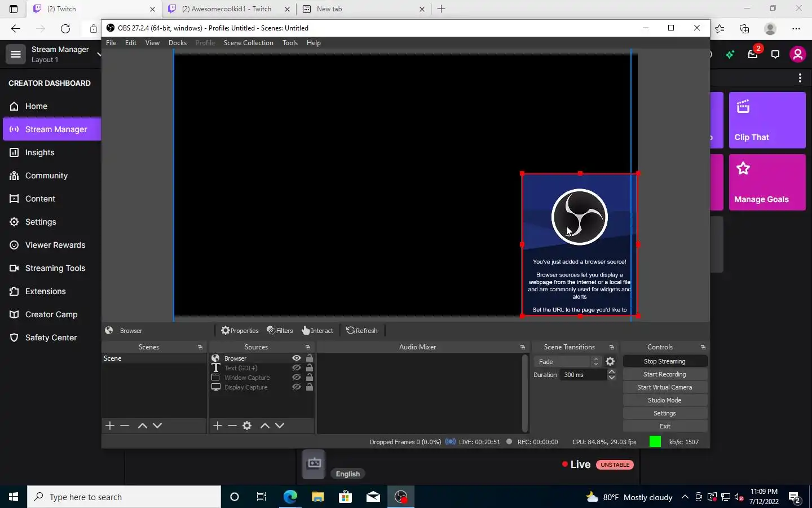Click the Start Recording button
Image resolution: width=812 pixels, height=508 pixels.
(665, 374)
